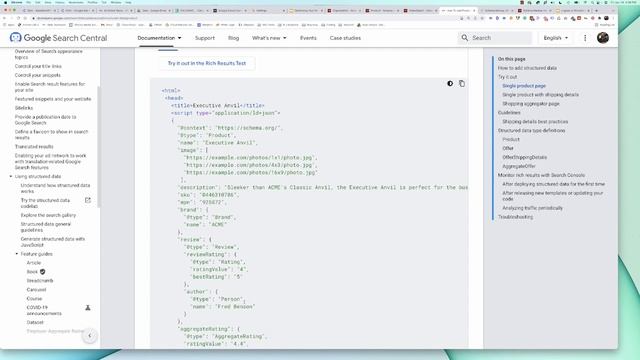Go to the Support tab

[204, 38]
